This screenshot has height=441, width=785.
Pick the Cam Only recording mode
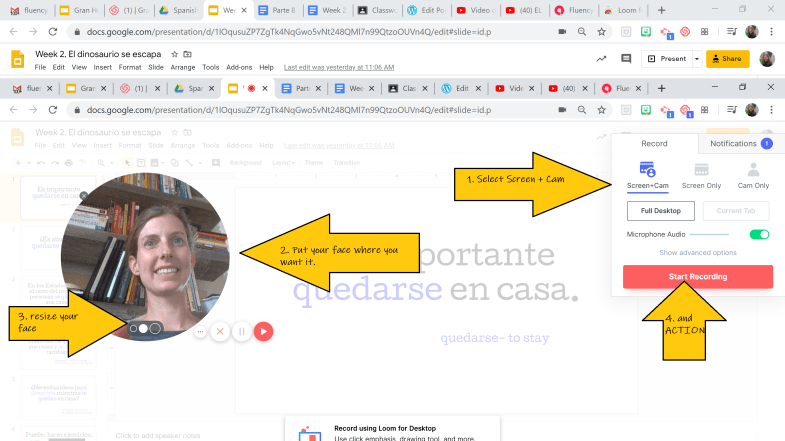(x=752, y=174)
